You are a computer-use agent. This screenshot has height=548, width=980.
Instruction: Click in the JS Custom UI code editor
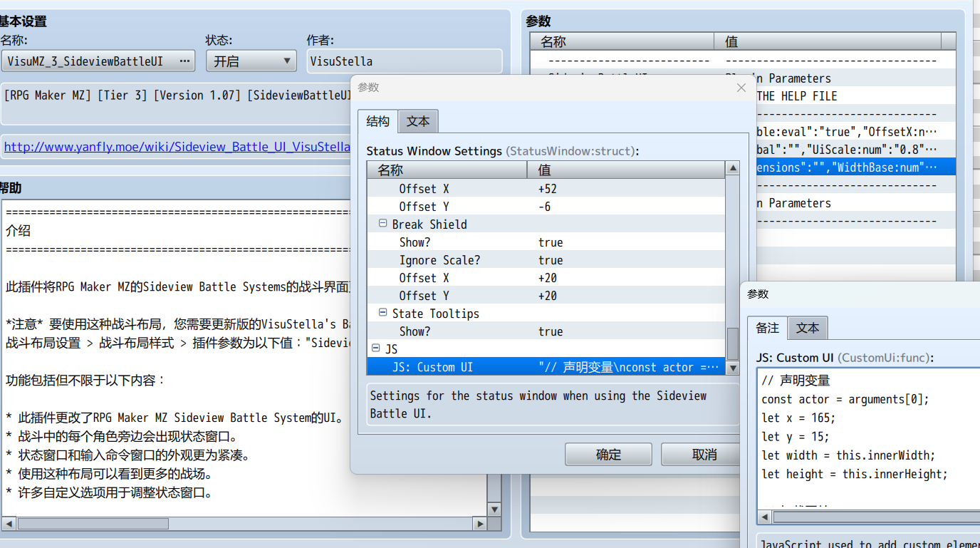(869, 439)
